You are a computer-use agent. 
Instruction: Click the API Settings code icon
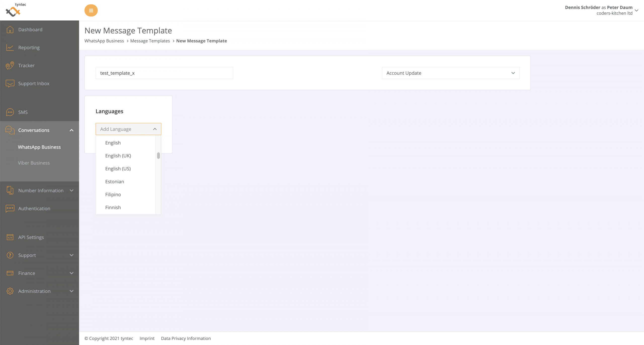point(10,237)
